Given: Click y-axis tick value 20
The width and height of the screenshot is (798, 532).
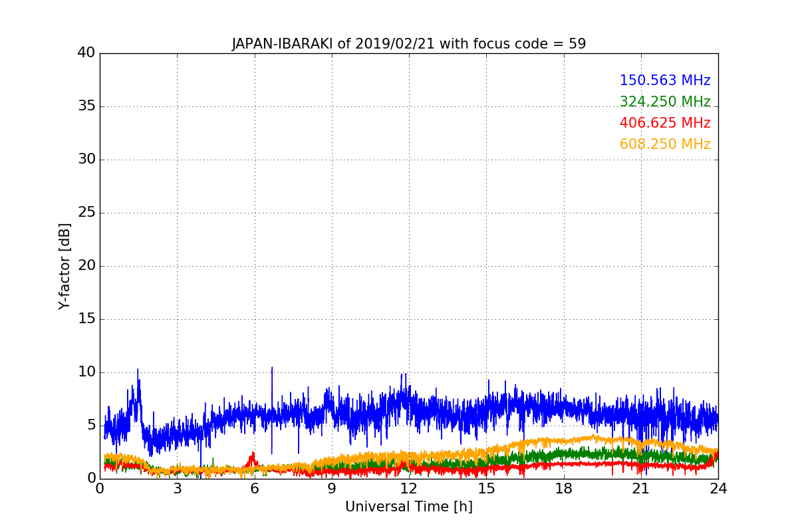Looking at the screenshot, I should [x=86, y=266].
